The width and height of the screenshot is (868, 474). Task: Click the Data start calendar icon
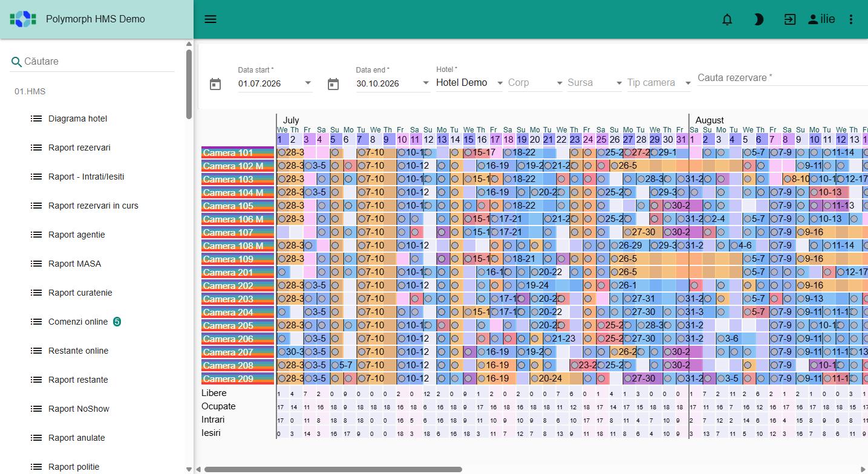pyautogui.click(x=215, y=84)
